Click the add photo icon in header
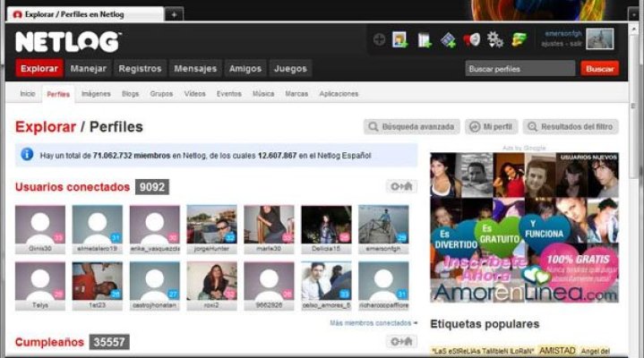644x358 pixels. tap(399, 39)
